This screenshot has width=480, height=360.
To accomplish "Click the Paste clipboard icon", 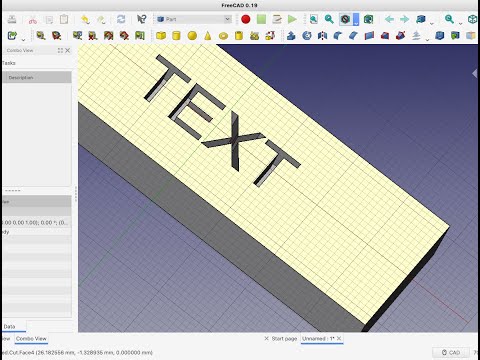I will pos(64,19).
